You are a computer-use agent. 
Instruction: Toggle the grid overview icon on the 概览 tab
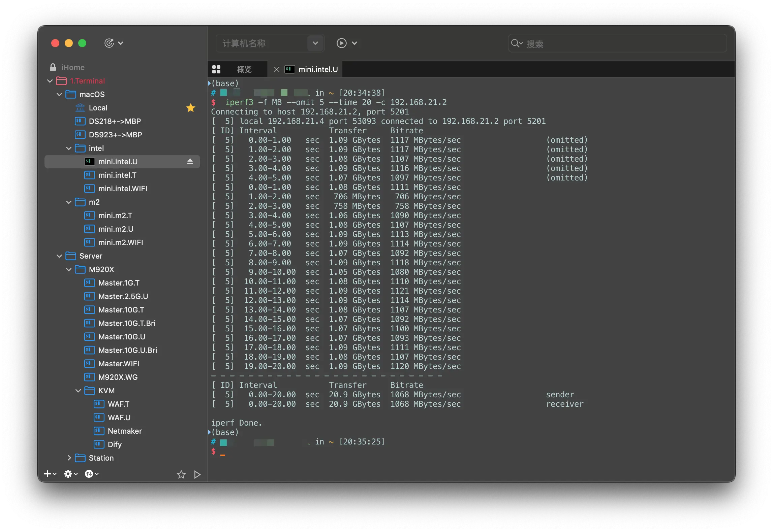coord(217,69)
